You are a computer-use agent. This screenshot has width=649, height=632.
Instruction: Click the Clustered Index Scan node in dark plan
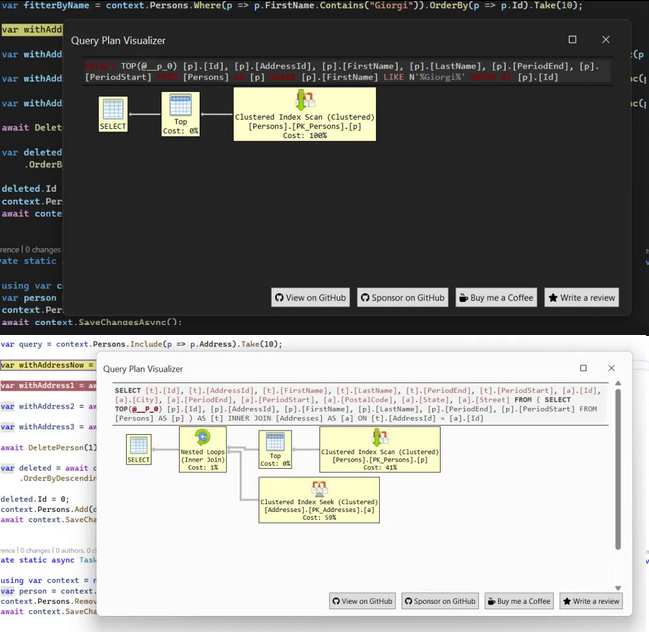[x=304, y=114]
